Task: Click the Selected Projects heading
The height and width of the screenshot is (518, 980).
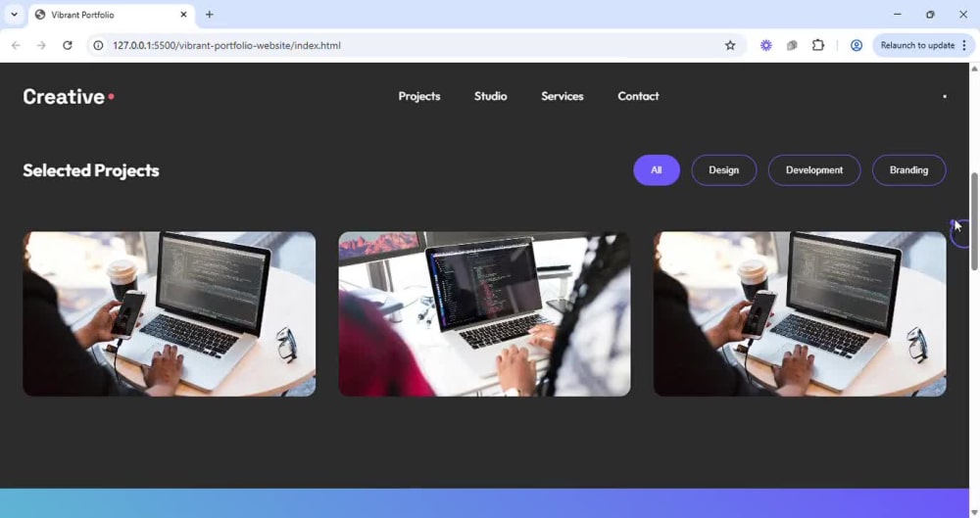Action: 91,170
